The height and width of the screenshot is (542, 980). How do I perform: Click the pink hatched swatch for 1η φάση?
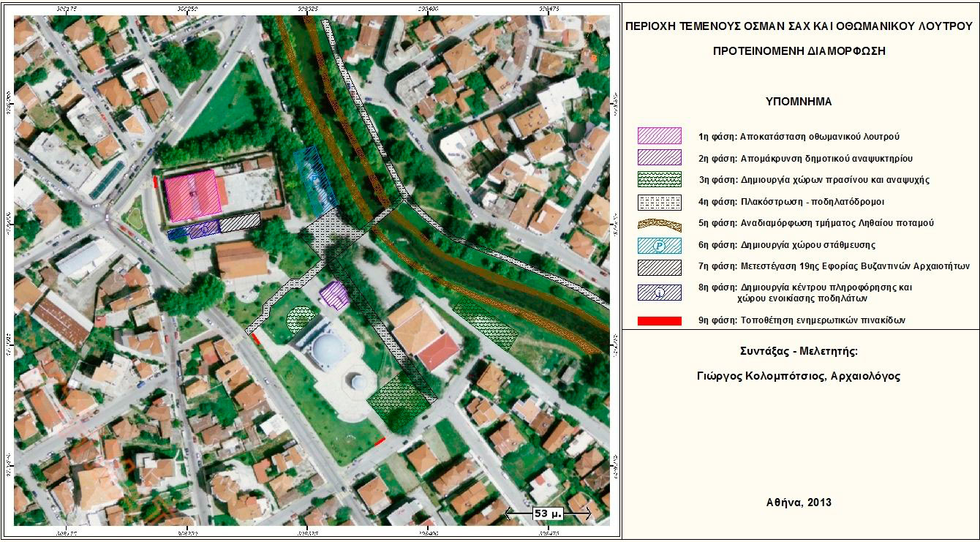click(x=659, y=136)
